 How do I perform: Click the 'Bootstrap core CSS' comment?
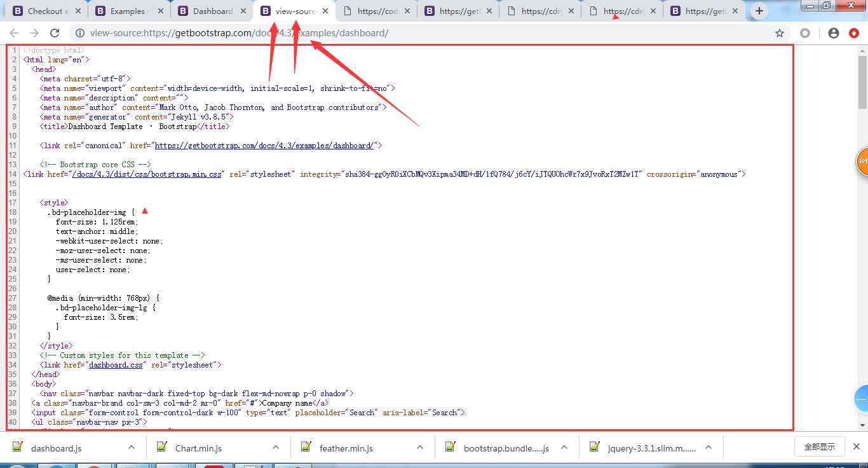(x=95, y=165)
